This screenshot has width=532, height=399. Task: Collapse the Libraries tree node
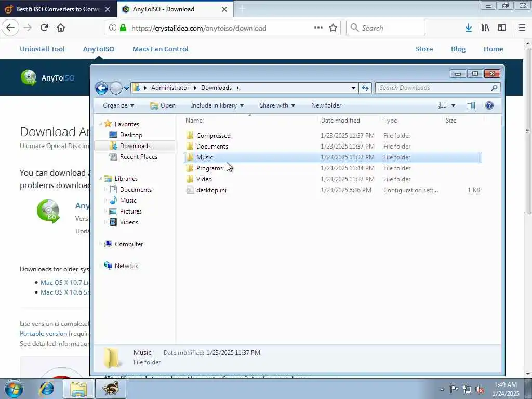(100, 179)
